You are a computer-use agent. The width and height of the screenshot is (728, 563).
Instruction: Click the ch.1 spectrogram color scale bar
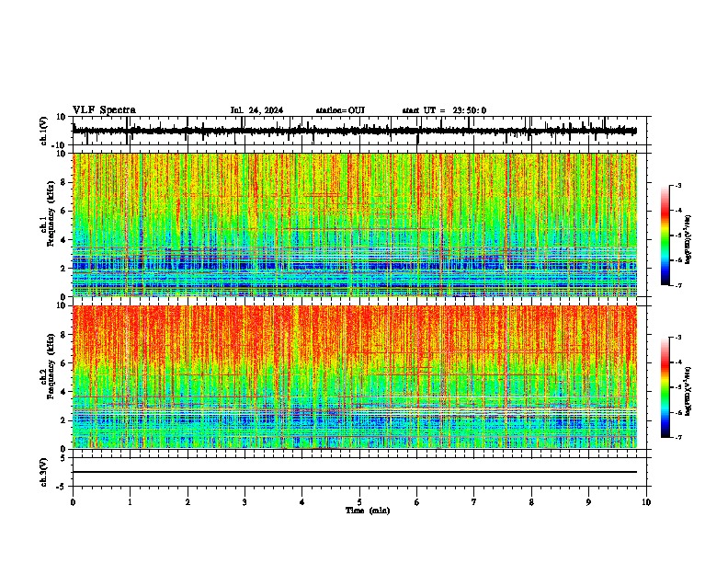[665, 236]
